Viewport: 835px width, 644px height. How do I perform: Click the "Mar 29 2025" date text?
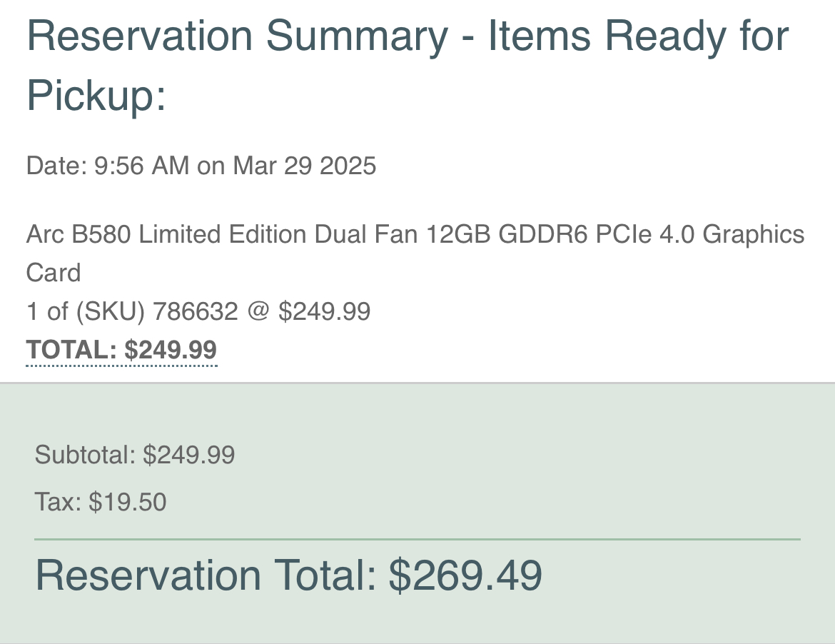point(304,166)
